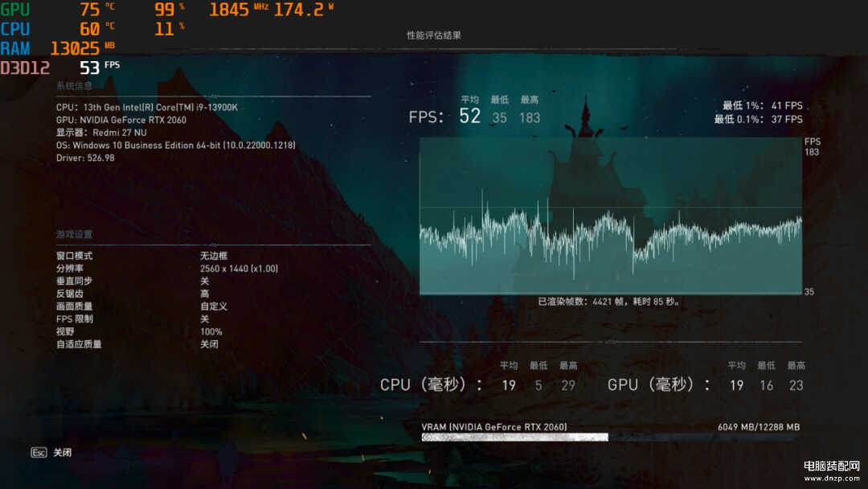Click the 100% field of view value
Image resolution: width=868 pixels, height=489 pixels.
[211, 331]
